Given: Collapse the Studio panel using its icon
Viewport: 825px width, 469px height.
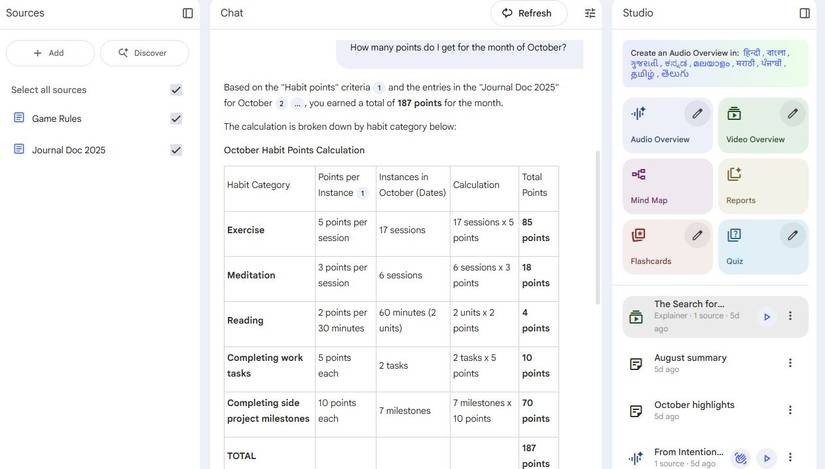Looking at the screenshot, I should tap(804, 13).
